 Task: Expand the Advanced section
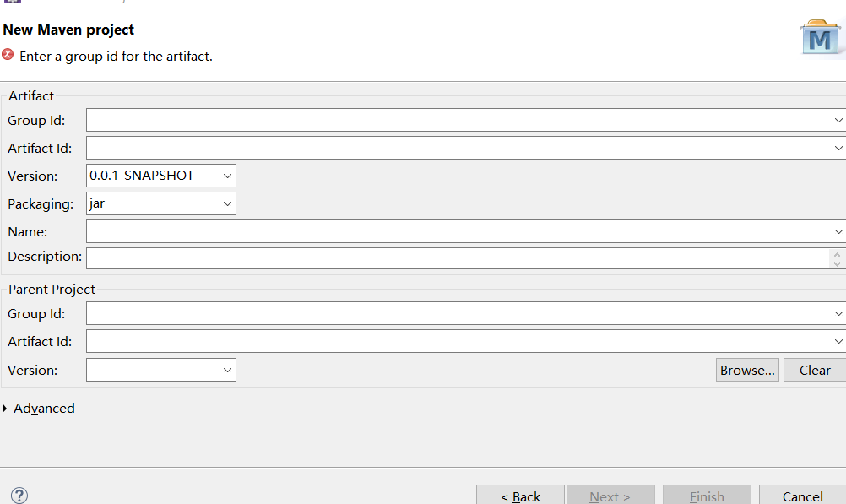click(x=5, y=409)
